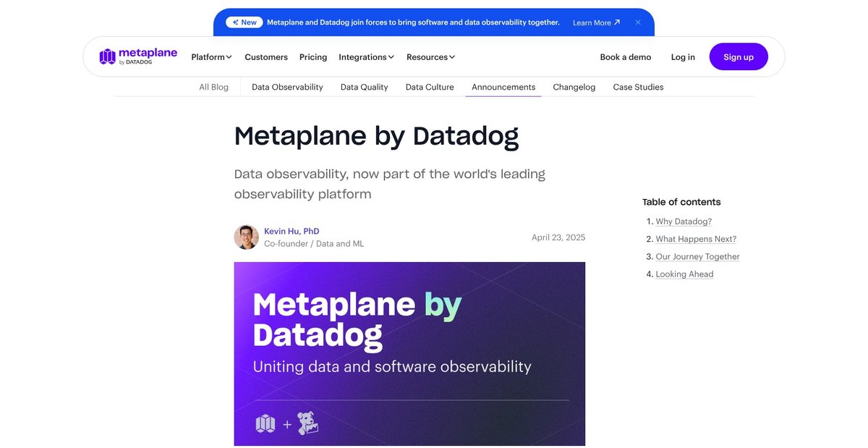The image size is (868, 448).
Task: Follow the Learn More arrow link in the banner
Action: (x=596, y=22)
